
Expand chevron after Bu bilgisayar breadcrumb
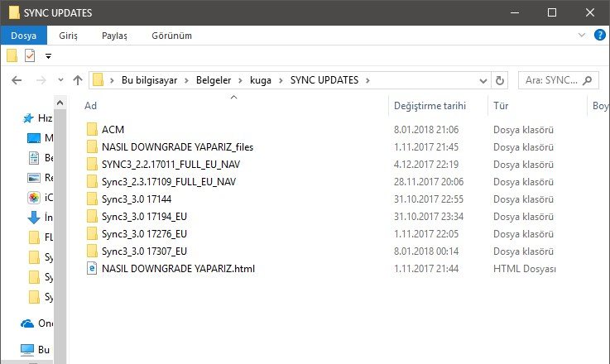187,80
